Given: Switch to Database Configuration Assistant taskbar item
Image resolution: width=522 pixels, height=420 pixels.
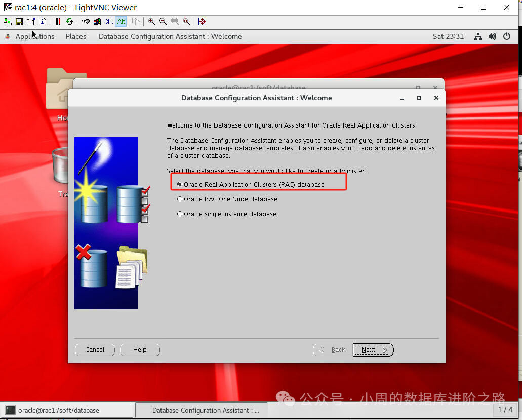Looking at the screenshot, I should [x=202, y=410].
